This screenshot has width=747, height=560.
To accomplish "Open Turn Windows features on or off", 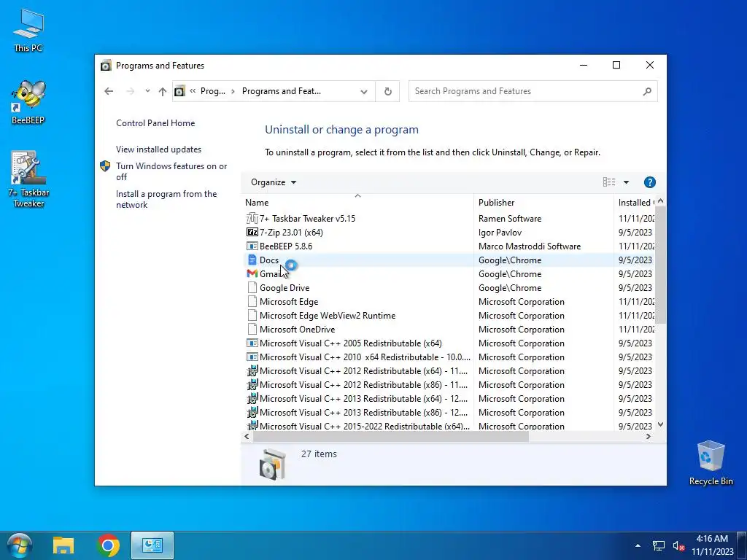I will 171,171.
